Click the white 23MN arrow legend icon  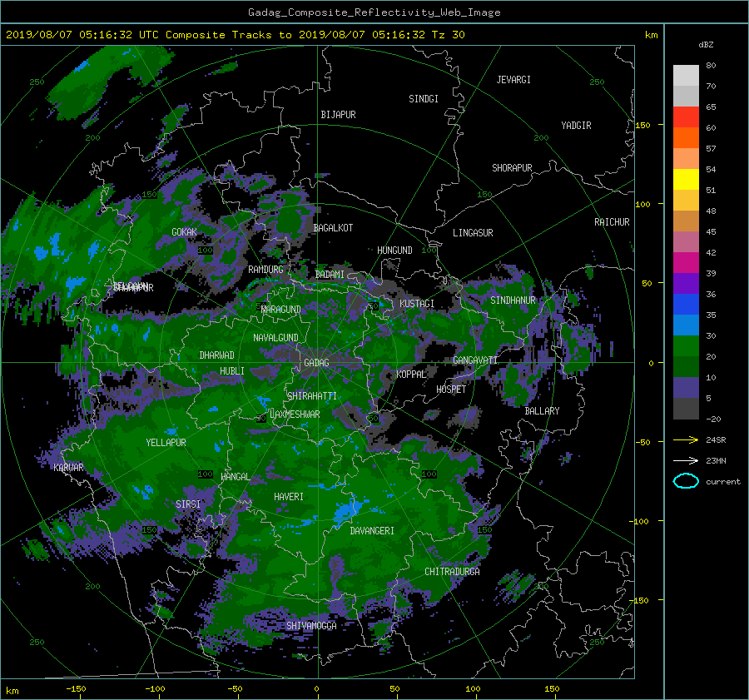point(686,460)
